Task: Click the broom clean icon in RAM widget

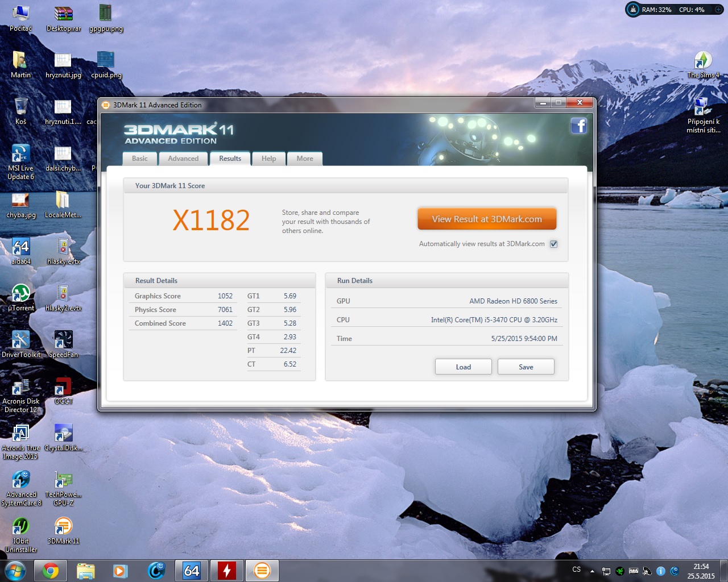Action: pyautogui.click(x=633, y=10)
